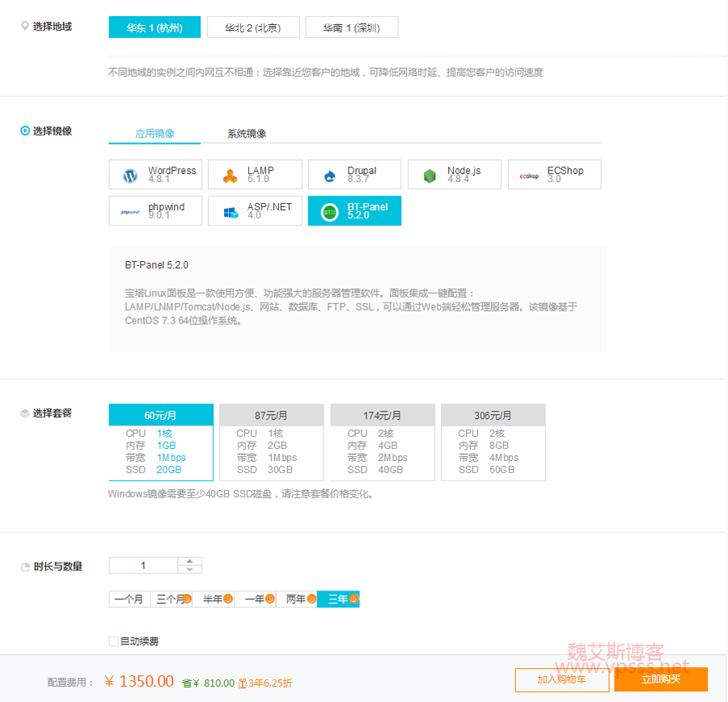Viewport: 728px width, 702px height.
Task: Choose the ECShop 3.0 image icon
Action: [530, 175]
